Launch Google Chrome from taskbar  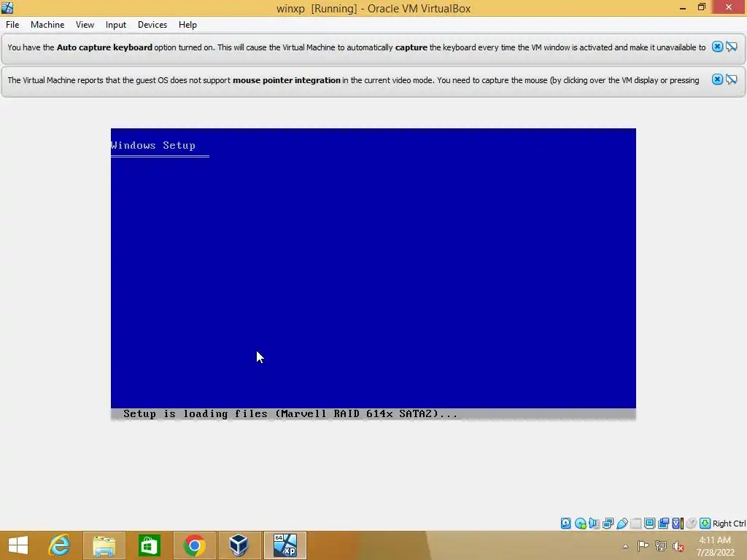point(194,545)
